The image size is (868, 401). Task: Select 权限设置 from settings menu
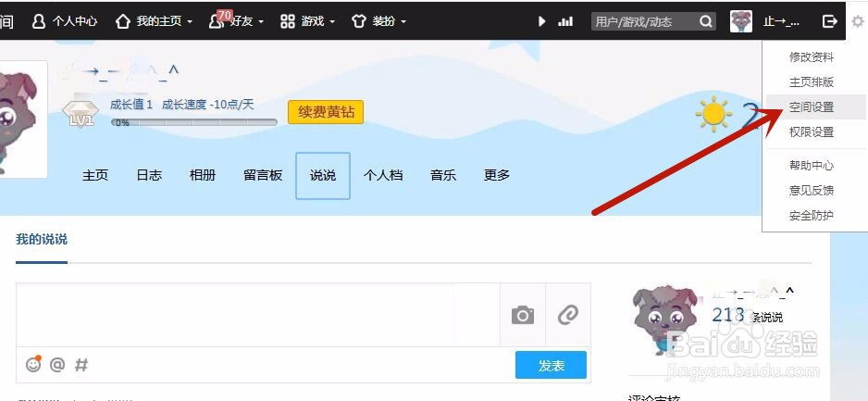[811, 132]
